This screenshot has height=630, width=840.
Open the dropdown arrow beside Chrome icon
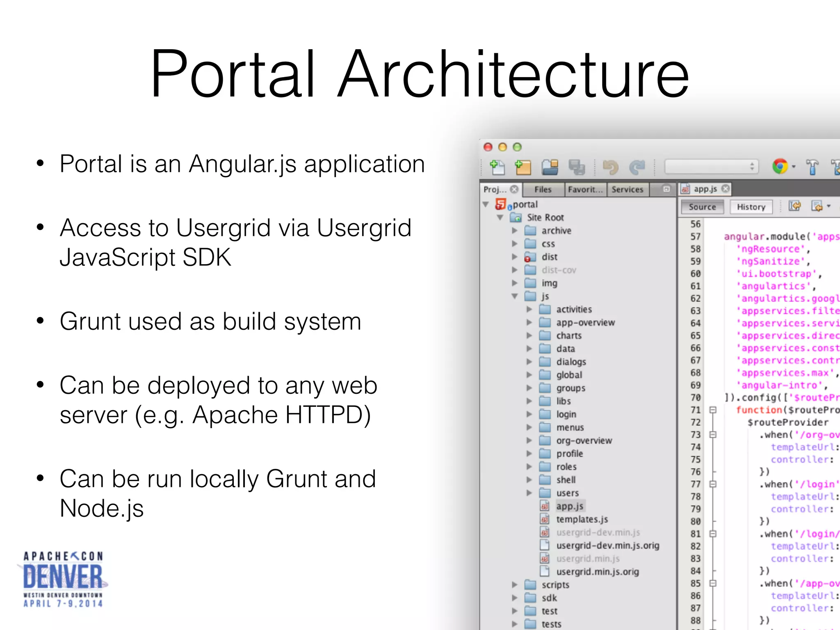click(793, 167)
